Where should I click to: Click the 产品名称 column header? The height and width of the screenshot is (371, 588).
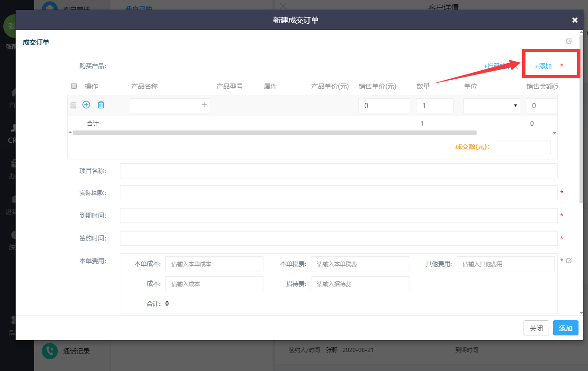145,86
